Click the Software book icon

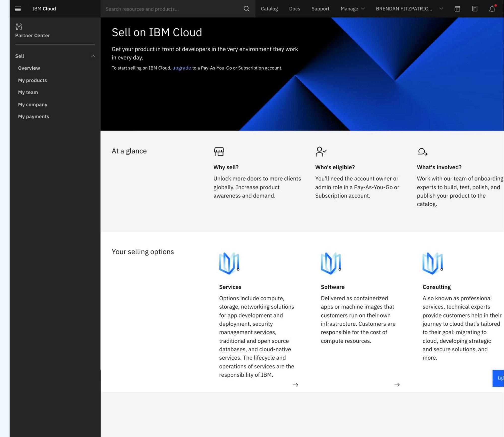(x=331, y=263)
